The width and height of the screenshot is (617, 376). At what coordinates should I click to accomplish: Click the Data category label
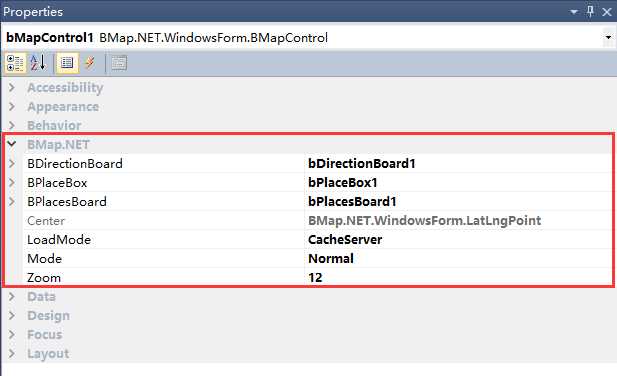[41, 297]
